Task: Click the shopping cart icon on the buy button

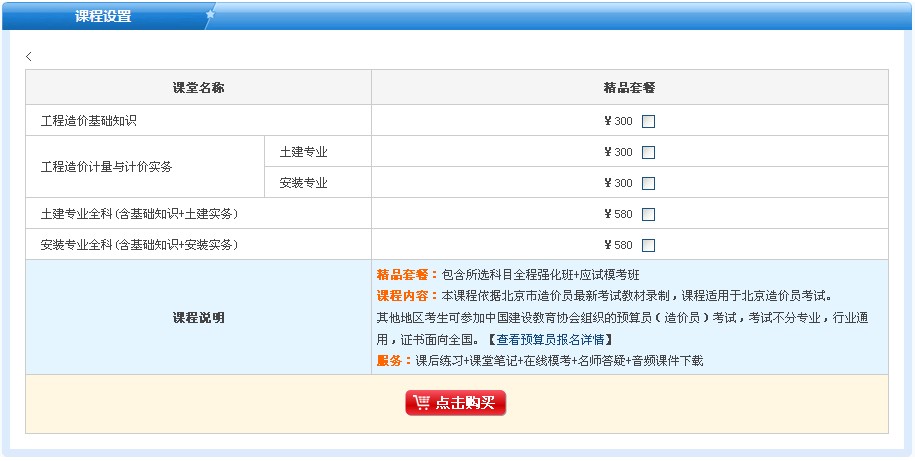Action: tap(421, 403)
